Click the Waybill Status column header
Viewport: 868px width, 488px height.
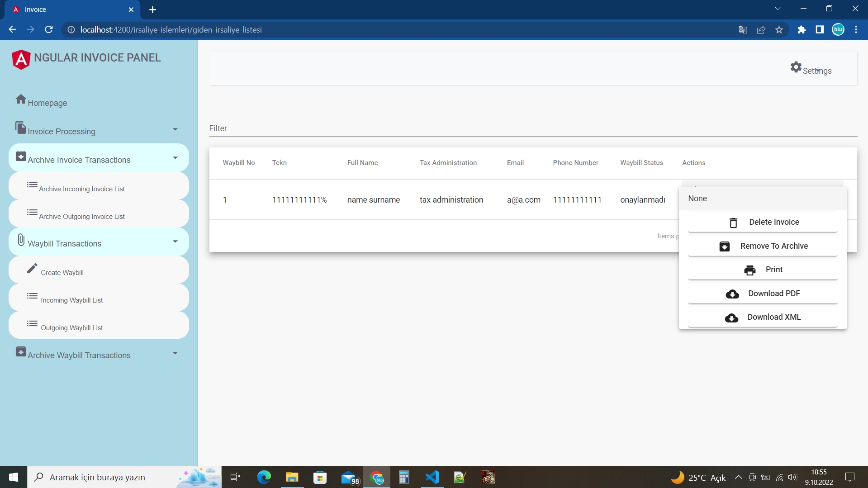tap(641, 163)
